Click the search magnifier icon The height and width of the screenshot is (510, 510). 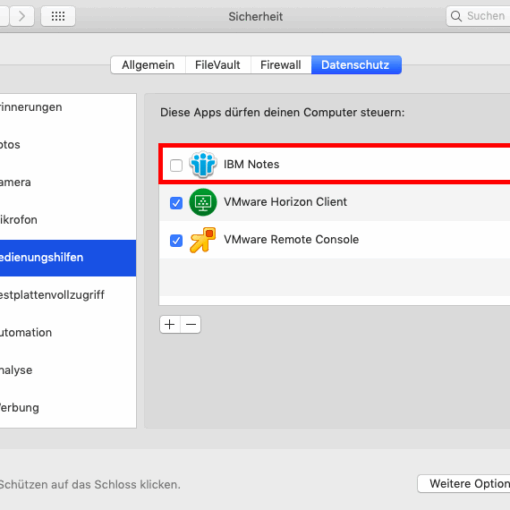point(456,16)
